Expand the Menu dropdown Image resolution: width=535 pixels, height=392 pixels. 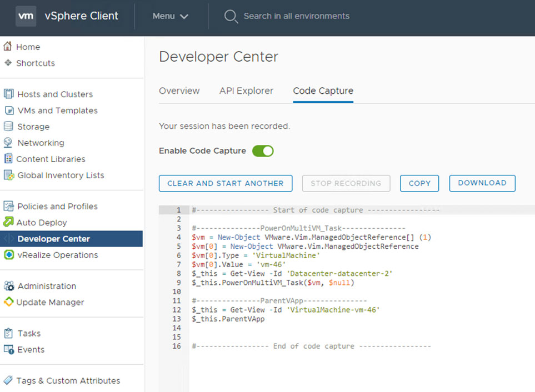[170, 16]
